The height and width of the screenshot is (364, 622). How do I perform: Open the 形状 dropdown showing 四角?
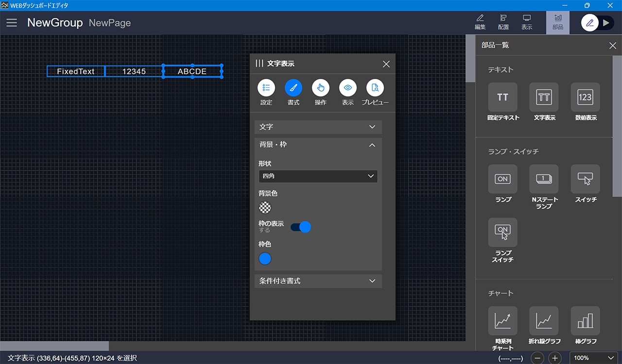tap(318, 176)
